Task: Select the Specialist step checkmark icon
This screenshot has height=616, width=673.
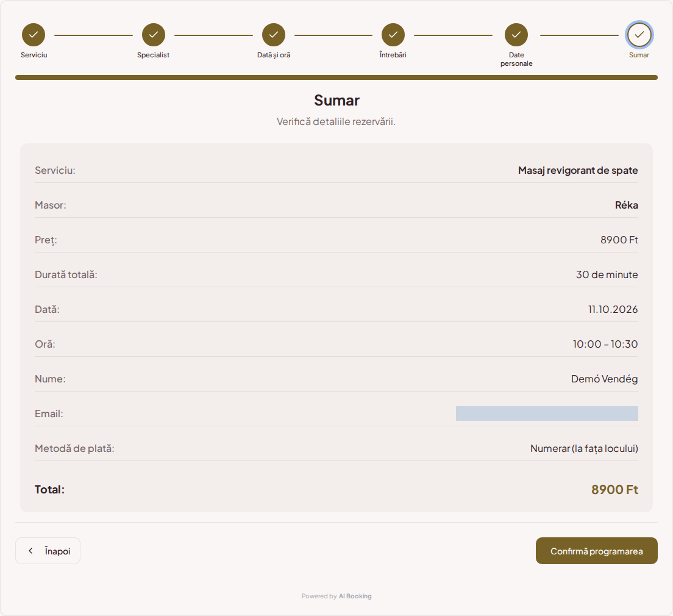Action: click(153, 35)
